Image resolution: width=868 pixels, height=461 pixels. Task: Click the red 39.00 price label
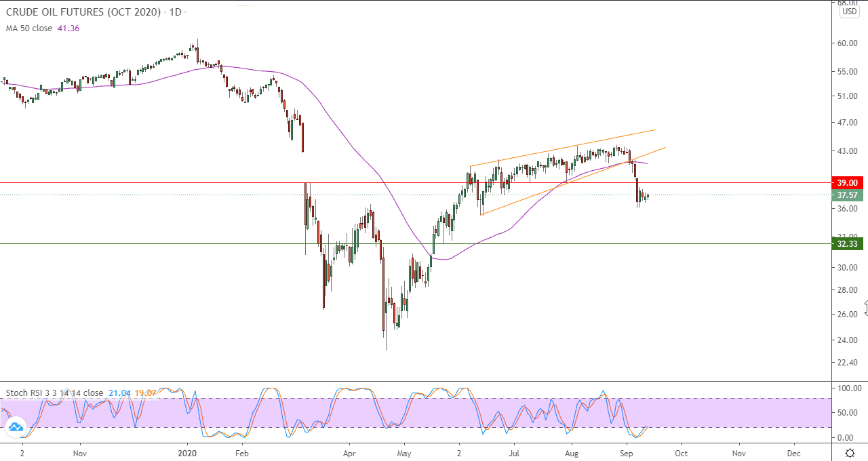click(x=848, y=183)
